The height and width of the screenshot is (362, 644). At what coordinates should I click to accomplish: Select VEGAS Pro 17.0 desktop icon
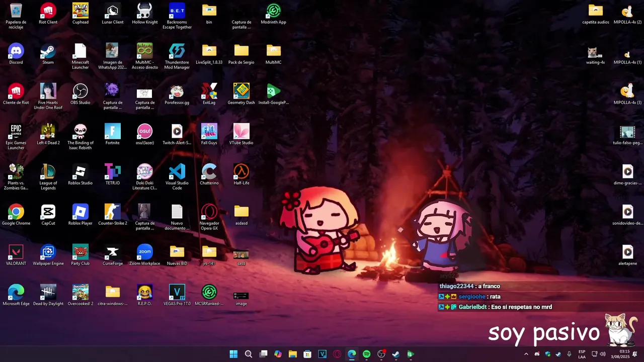coord(177,295)
